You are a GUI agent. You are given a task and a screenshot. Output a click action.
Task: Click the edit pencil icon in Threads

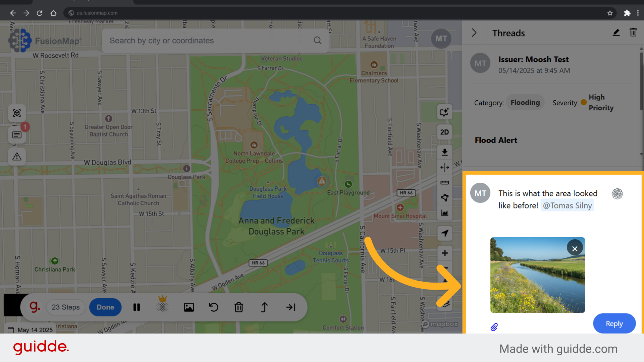click(616, 33)
